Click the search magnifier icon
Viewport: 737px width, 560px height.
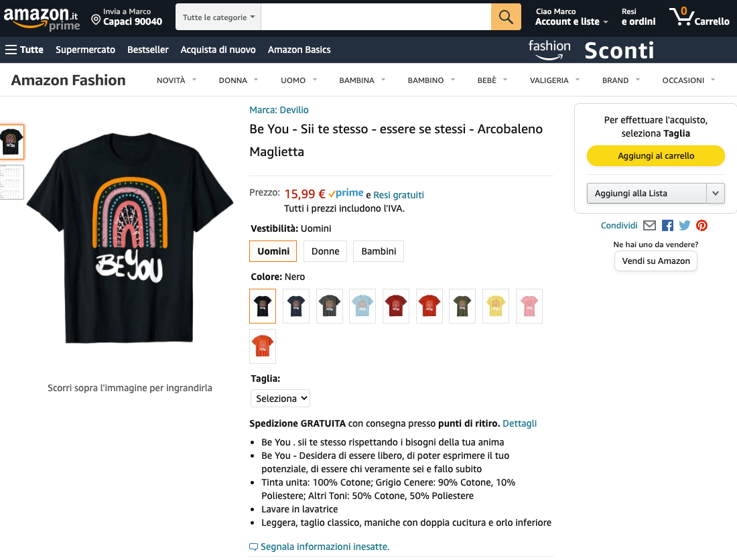click(x=506, y=16)
